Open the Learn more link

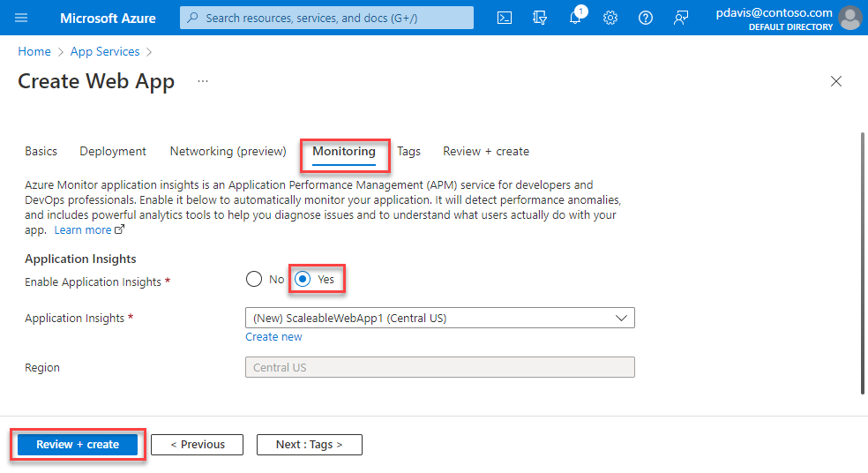click(x=83, y=230)
